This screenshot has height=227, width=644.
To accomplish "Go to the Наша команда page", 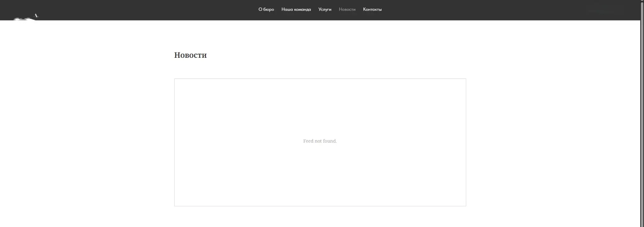I will click(296, 9).
